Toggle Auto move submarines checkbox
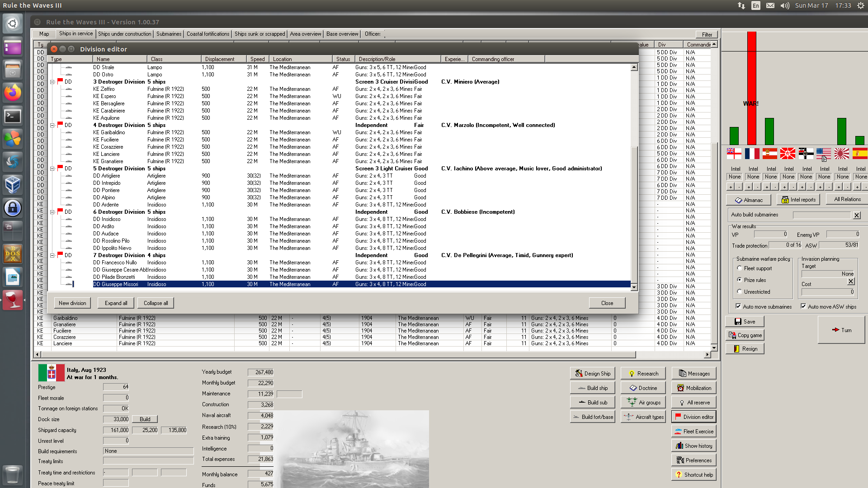868x488 pixels. [738, 306]
